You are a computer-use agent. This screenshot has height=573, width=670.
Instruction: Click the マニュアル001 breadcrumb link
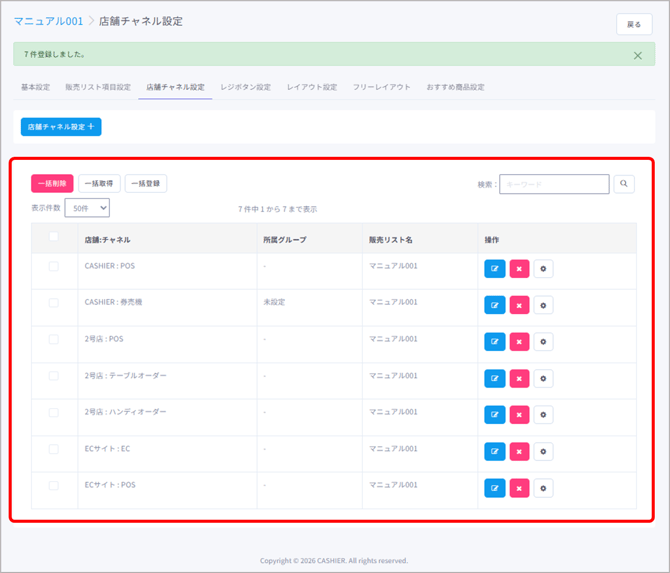coord(48,21)
